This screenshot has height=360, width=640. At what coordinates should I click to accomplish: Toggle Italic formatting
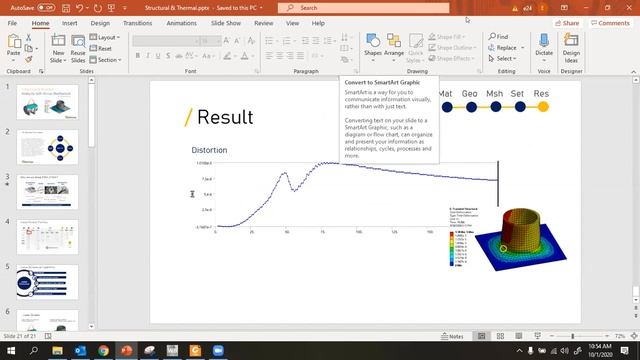[x=148, y=56]
